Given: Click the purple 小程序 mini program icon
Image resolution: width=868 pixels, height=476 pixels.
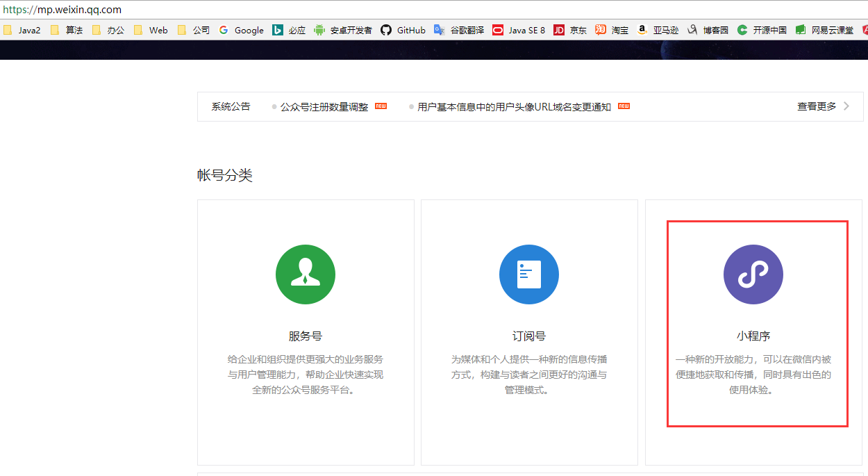Looking at the screenshot, I should tap(753, 274).
